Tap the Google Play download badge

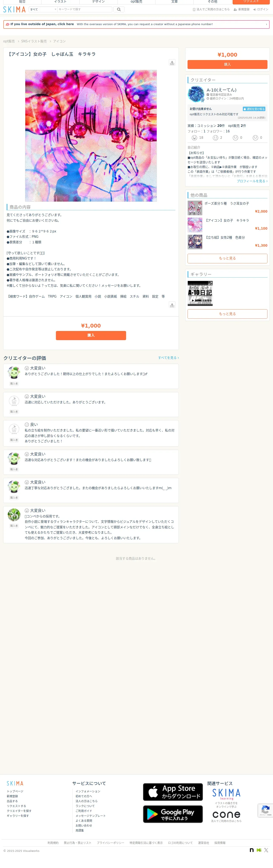pyautogui.click(x=173, y=814)
